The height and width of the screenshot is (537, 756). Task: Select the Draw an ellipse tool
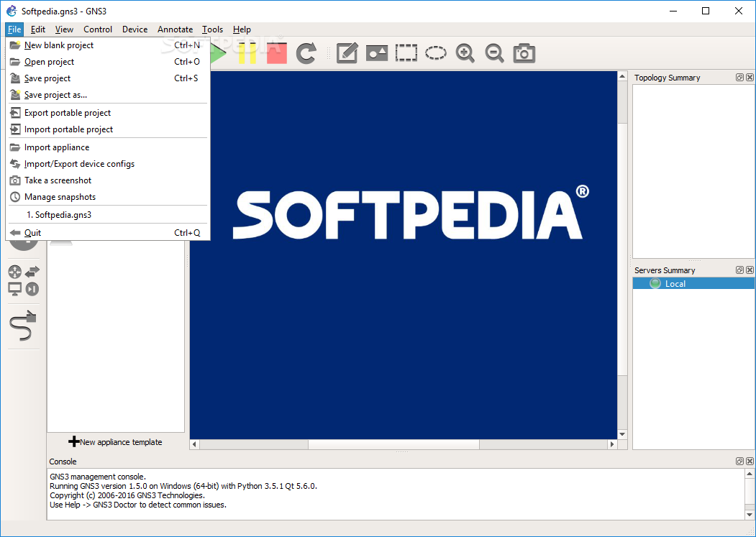(x=435, y=53)
